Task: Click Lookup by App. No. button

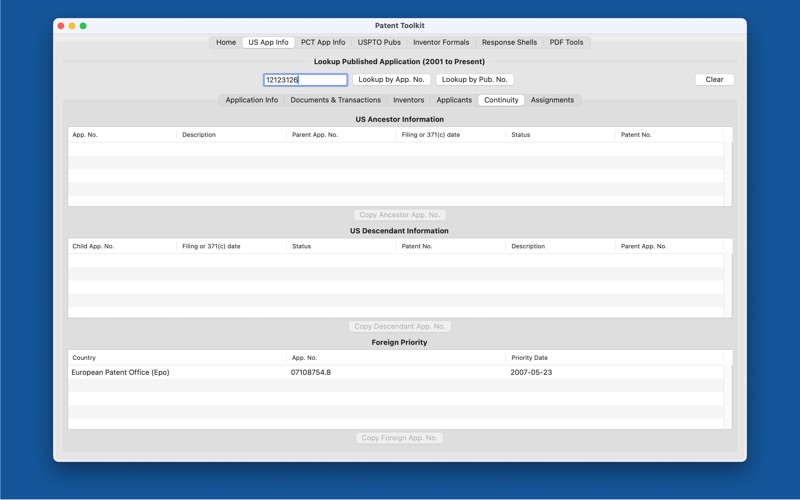Action: (391, 80)
